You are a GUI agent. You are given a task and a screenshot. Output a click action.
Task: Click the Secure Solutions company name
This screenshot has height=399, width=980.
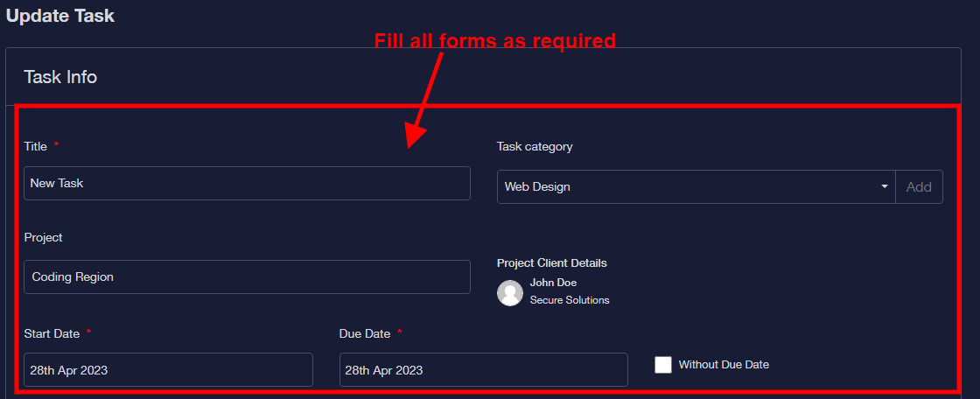570,300
